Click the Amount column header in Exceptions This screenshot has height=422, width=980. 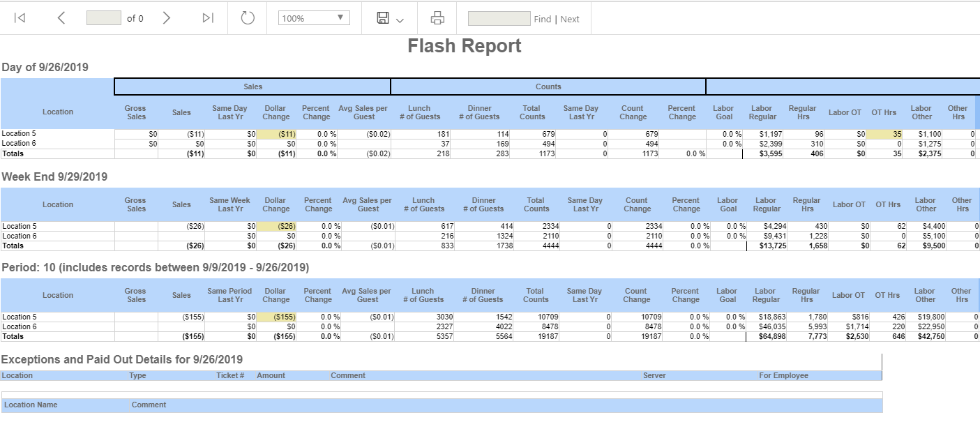(271, 375)
